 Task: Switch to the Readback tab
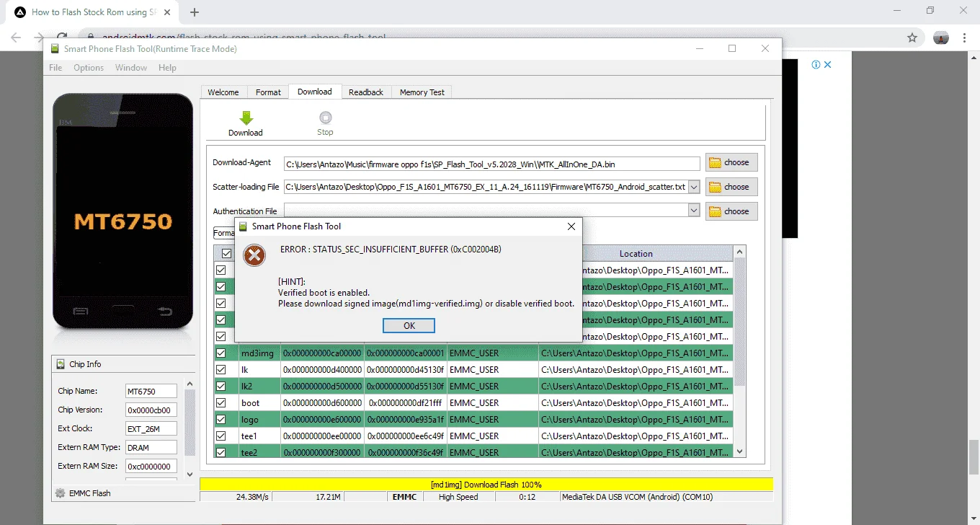(366, 92)
